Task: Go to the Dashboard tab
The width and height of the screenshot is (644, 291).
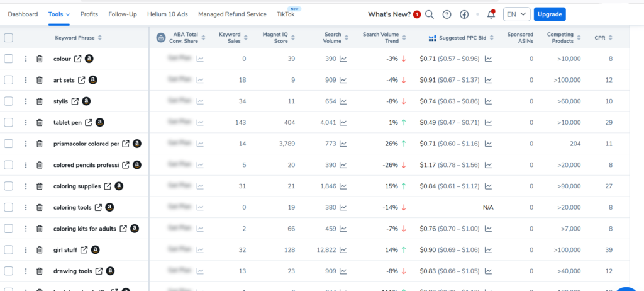Action: [23, 14]
